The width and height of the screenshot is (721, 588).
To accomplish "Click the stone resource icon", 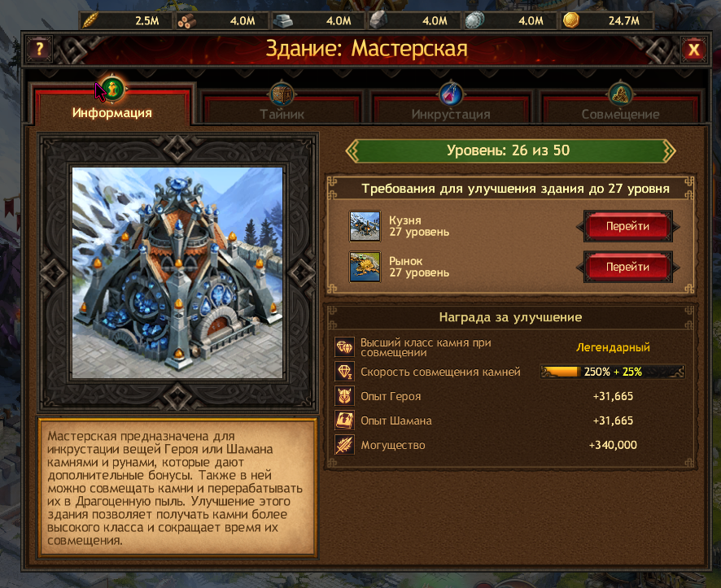I will [379, 20].
